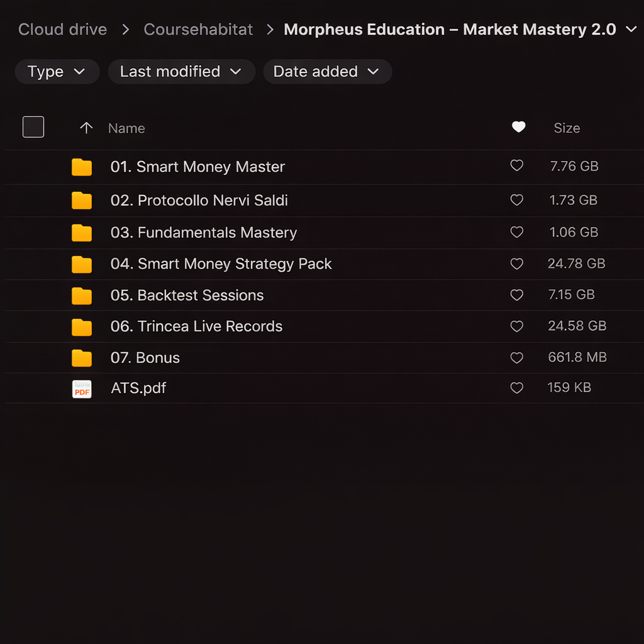Image resolution: width=644 pixels, height=644 pixels.
Task: Sort the list by the Size column
Action: [566, 128]
